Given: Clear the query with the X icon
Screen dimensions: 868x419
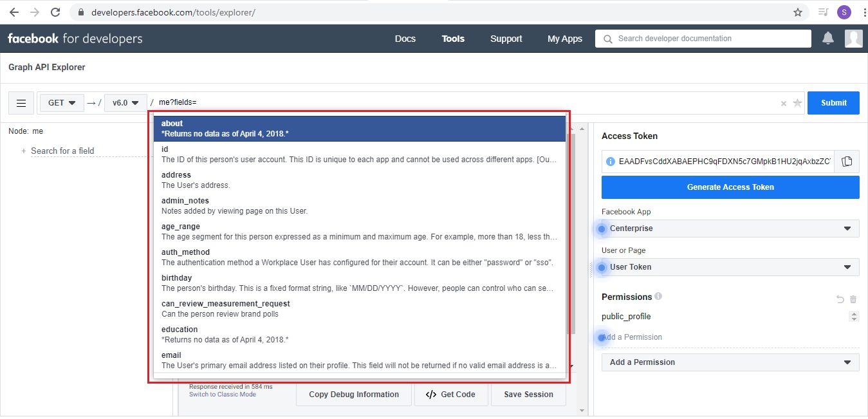Looking at the screenshot, I should tap(783, 103).
